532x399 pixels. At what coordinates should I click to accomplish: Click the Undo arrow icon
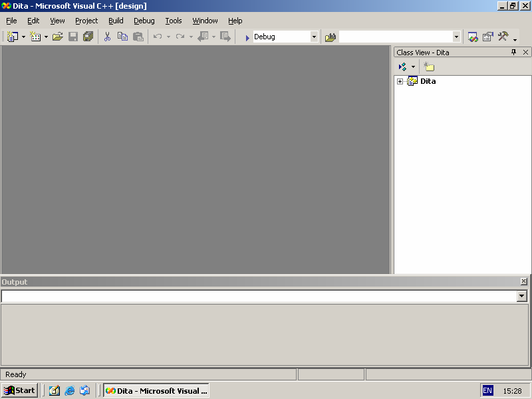click(158, 37)
